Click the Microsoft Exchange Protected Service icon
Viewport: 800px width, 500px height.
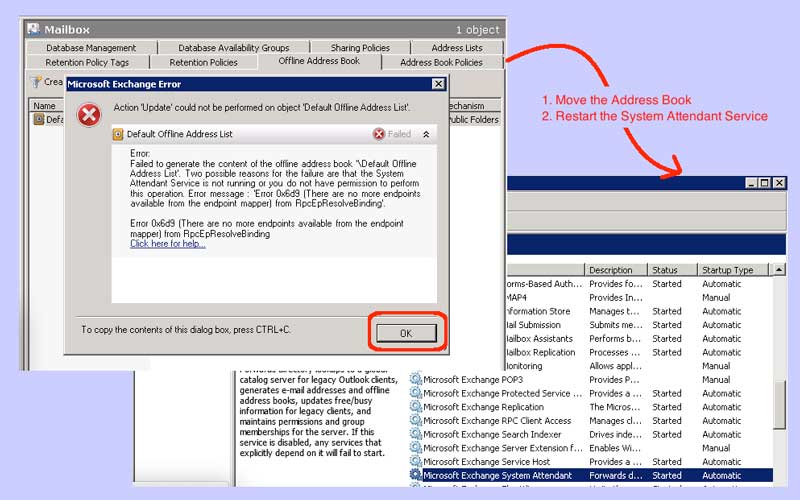(416, 393)
